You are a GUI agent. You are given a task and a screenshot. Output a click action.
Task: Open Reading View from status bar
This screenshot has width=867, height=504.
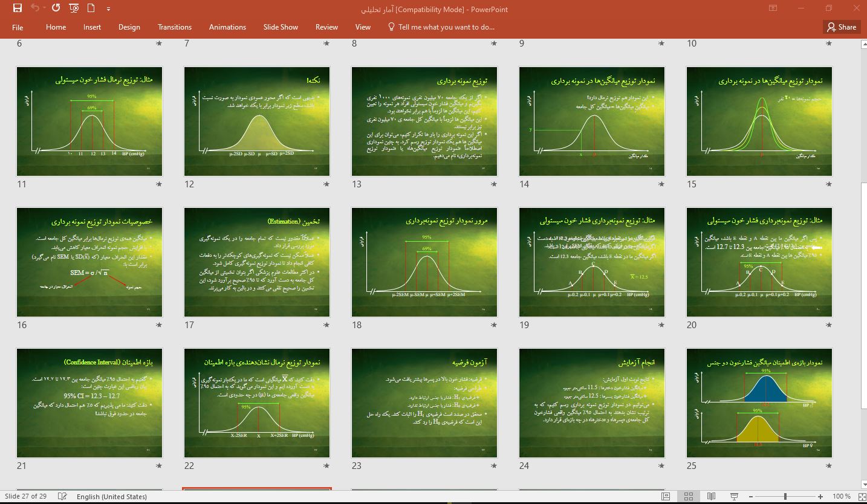tap(710, 496)
